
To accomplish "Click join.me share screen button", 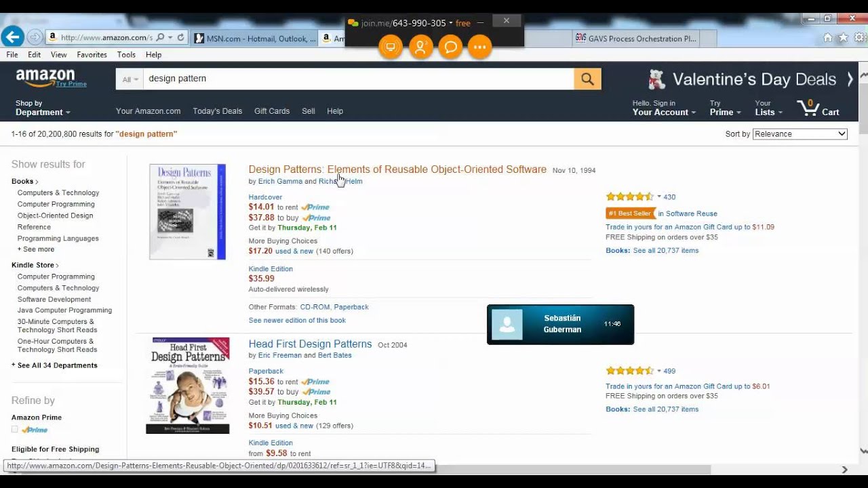I will click(x=390, y=47).
